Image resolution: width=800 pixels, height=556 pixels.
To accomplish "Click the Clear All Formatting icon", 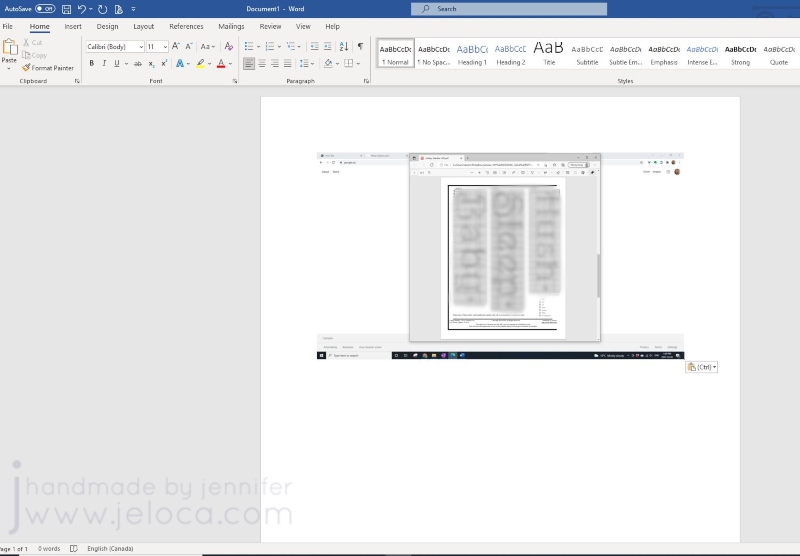I will pos(229,46).
